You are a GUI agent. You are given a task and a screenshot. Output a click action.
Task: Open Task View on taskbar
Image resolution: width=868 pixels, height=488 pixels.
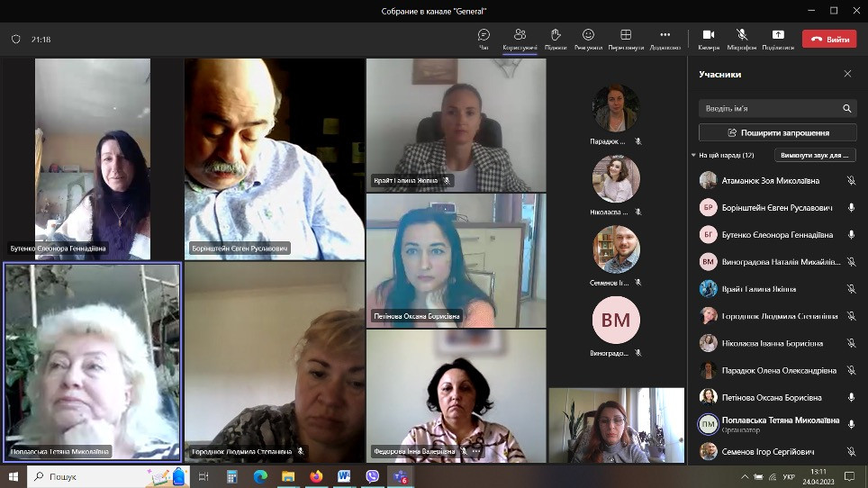click(x=203, y=476)
